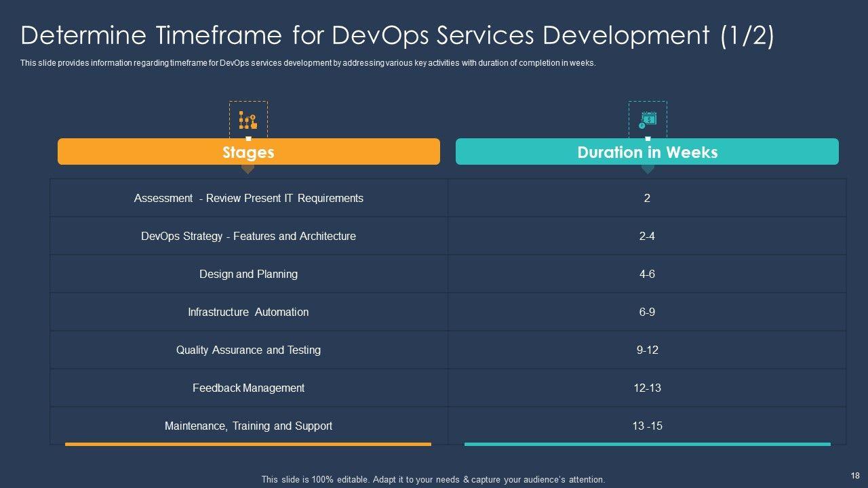The width and height of the screenshot is (868, 488).
Task: Select the Infrastructure Automation cell
Action: point(248,312)
